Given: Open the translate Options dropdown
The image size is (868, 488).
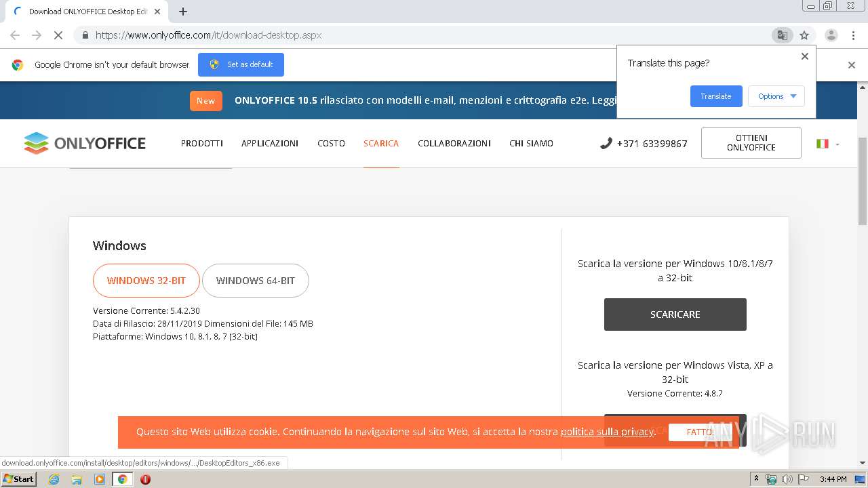Looking at the screenshot, I should point(776,96).
